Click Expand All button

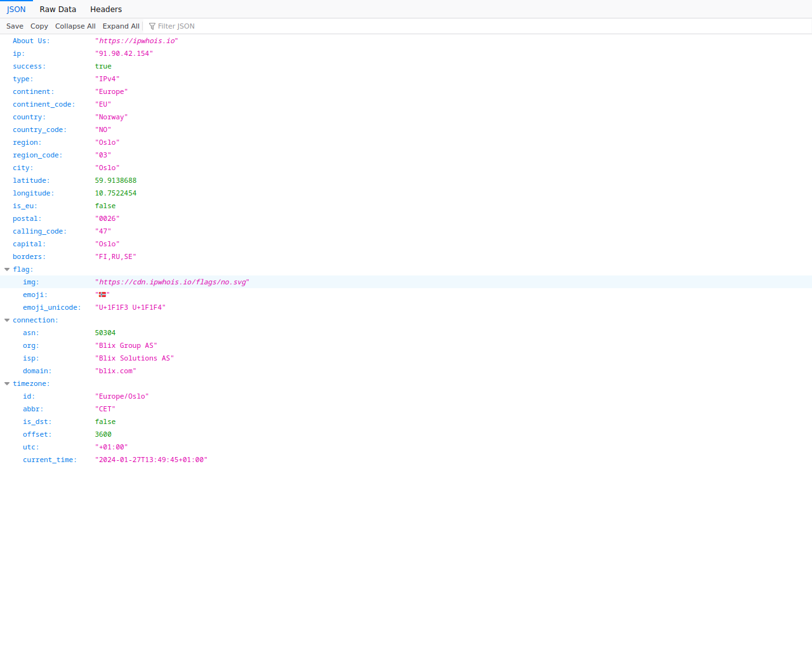point(121,26)
